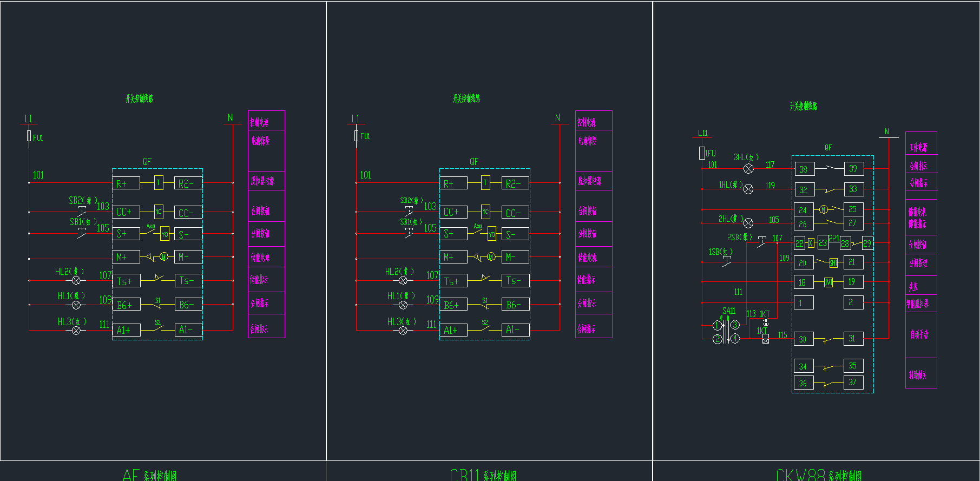This screenshot has width=980, height=481.
Task: Pick HL3 red lamp symbol in AF diagram
Action: point(76,330)
